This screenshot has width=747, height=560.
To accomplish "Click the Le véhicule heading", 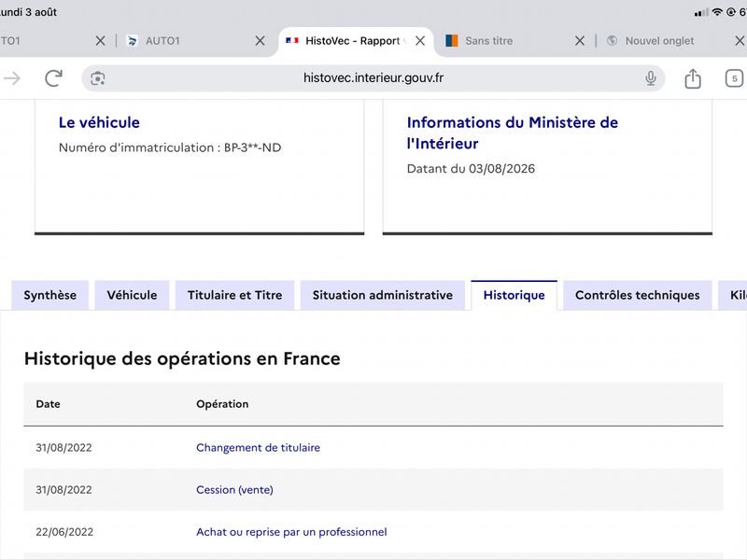I will coord(99,122).
